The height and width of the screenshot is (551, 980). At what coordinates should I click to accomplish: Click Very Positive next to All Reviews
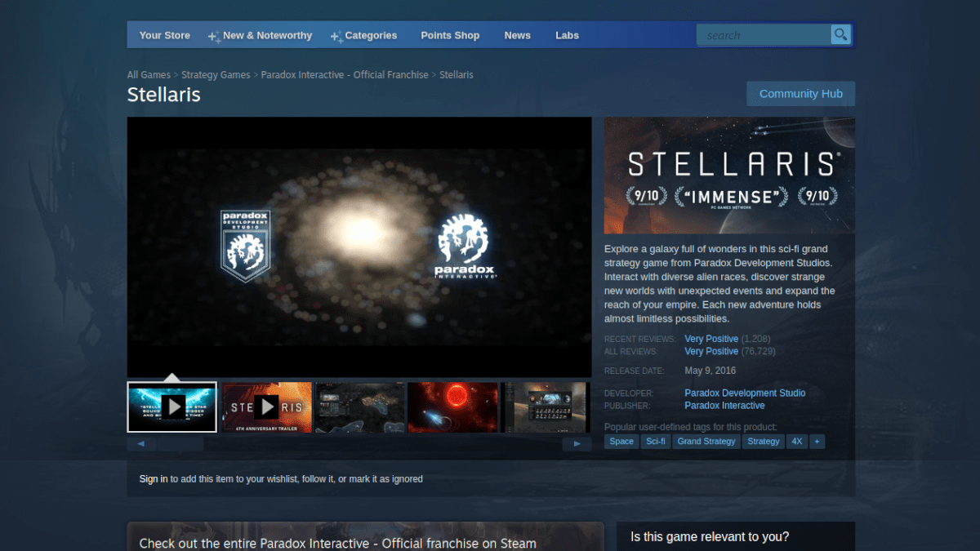coord(711,351)
